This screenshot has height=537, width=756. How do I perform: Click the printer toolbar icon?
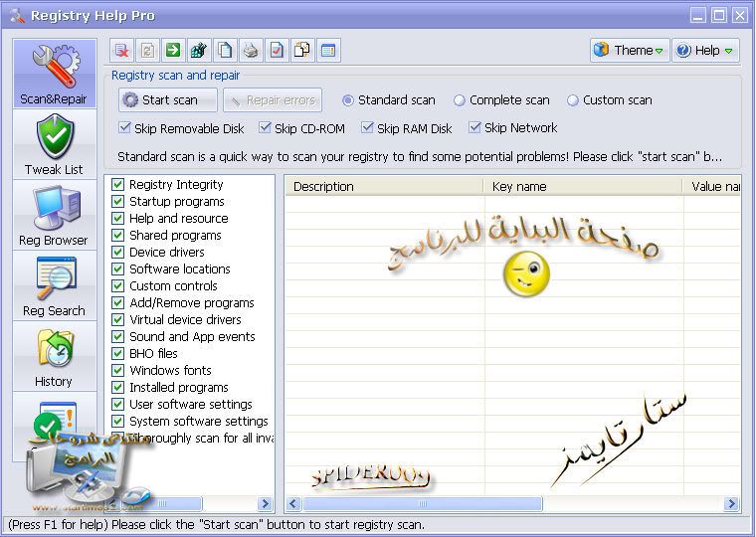click(x=251, y=50)
